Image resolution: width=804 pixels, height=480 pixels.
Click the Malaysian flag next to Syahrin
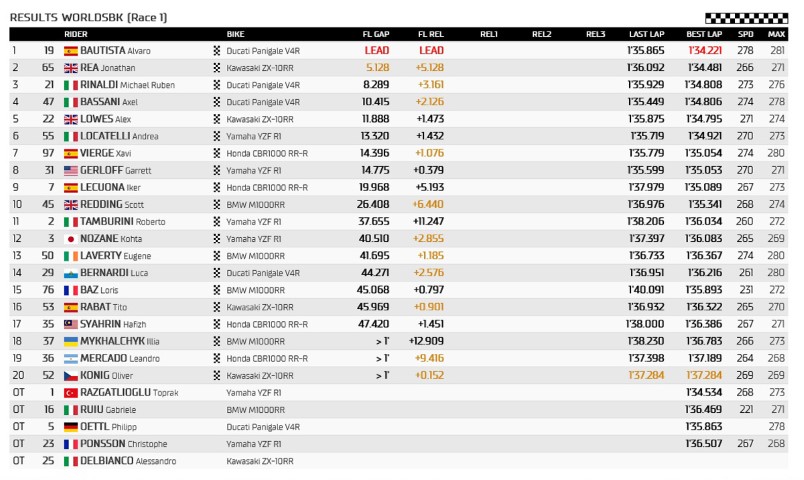[70, 324]
